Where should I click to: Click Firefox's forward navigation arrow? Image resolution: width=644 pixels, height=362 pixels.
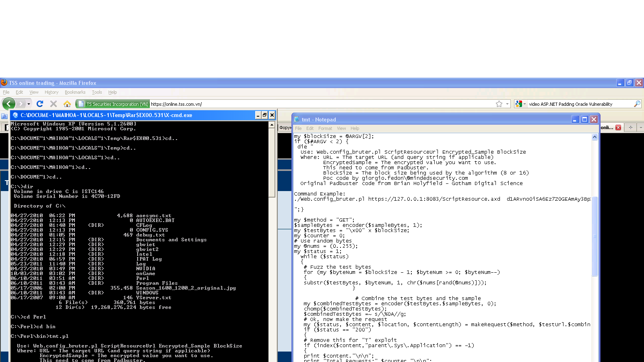[21, 104]
